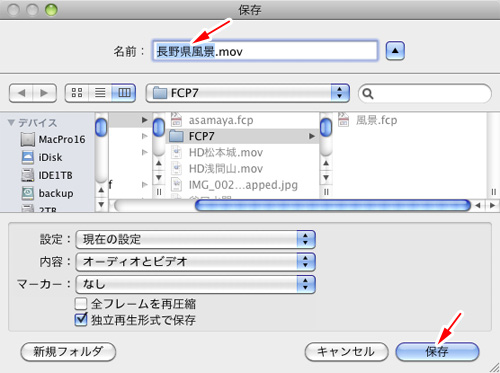Switch to list view mode

[100, 93]
